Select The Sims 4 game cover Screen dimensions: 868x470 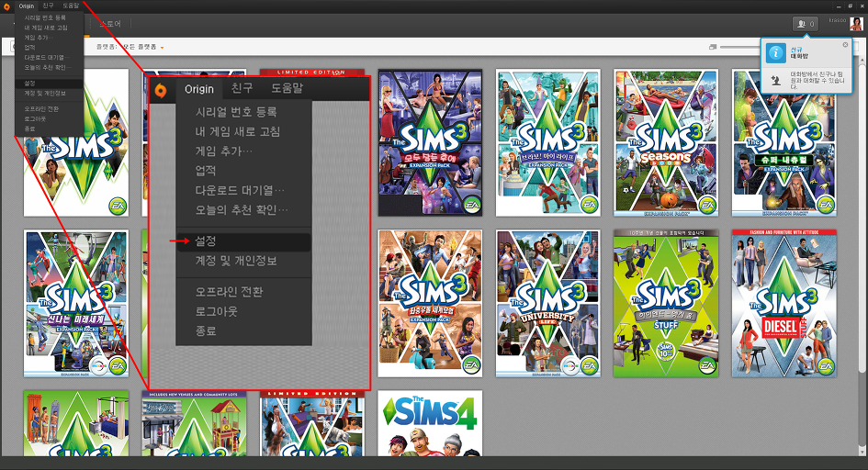[x=430, y=423]
